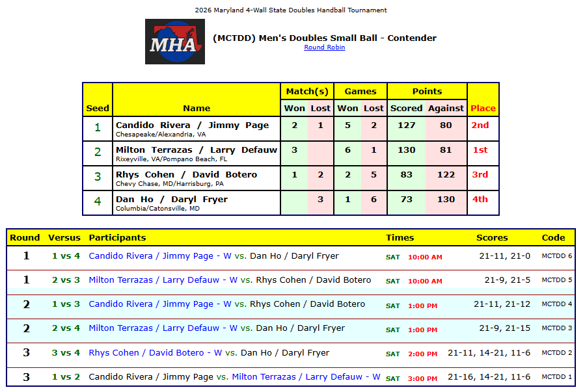
Task: Click Dan Ho / Daryl Fryer name in standings
Action: click(172, 200)
